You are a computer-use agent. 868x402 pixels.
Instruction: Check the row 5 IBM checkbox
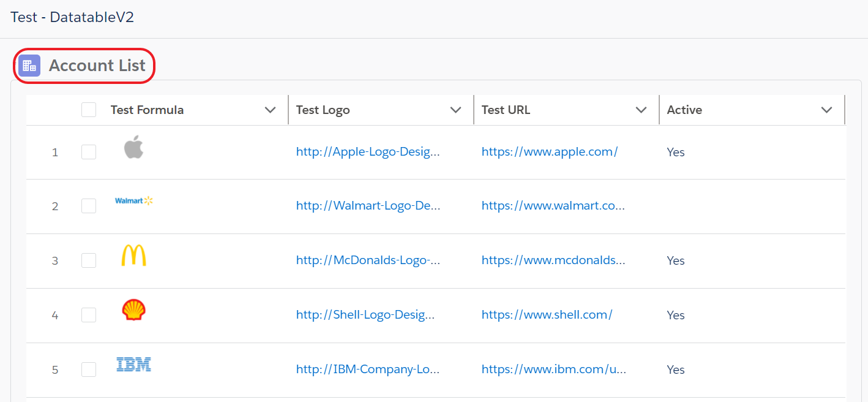point(89,370)
